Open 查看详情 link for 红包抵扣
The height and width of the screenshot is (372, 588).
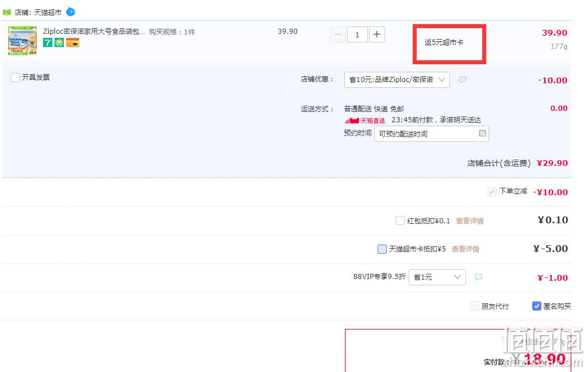click(x=470, y=221)
